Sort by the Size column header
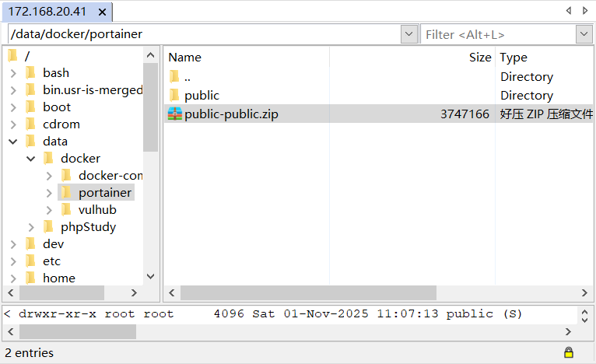 click(x=412, y=57)
